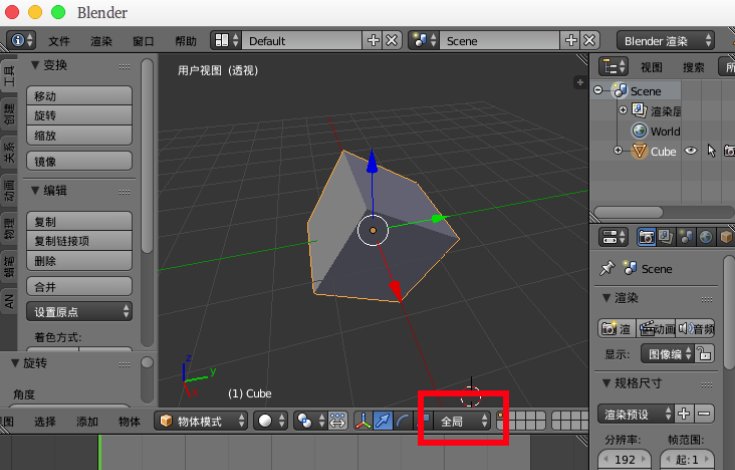Toggle the lock next to display dropdown
Image resolution: width=735 pixels, height=470 pixels.
[x=705, y=353]
